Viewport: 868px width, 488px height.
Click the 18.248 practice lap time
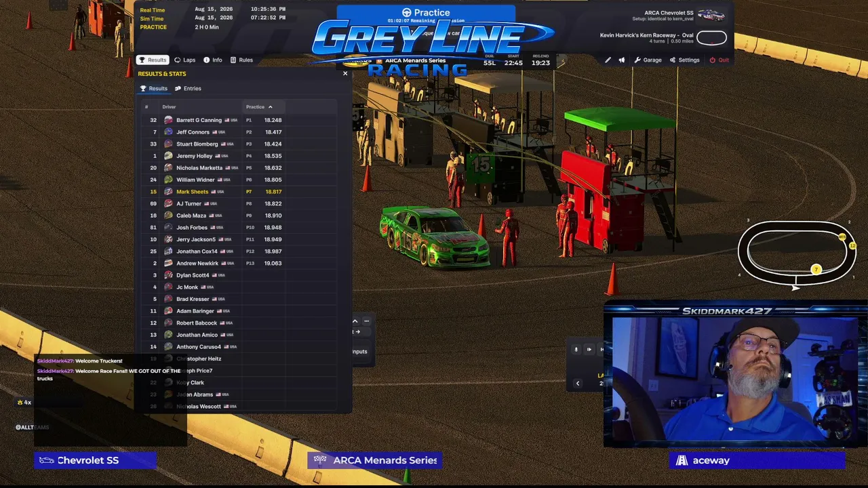point(273,120)
